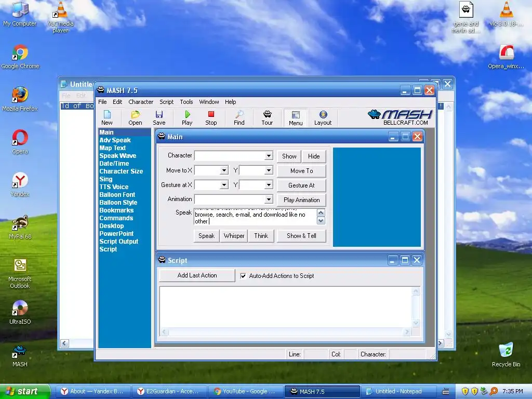Click the Gesture At button
Screen dimensions: 532x399
pos(302,185)
